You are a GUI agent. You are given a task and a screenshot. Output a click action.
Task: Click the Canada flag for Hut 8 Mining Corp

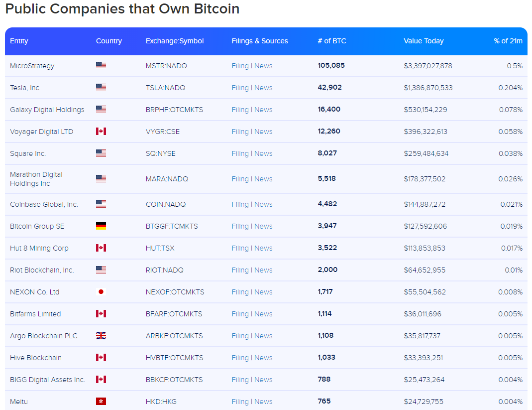coord(101,248)
